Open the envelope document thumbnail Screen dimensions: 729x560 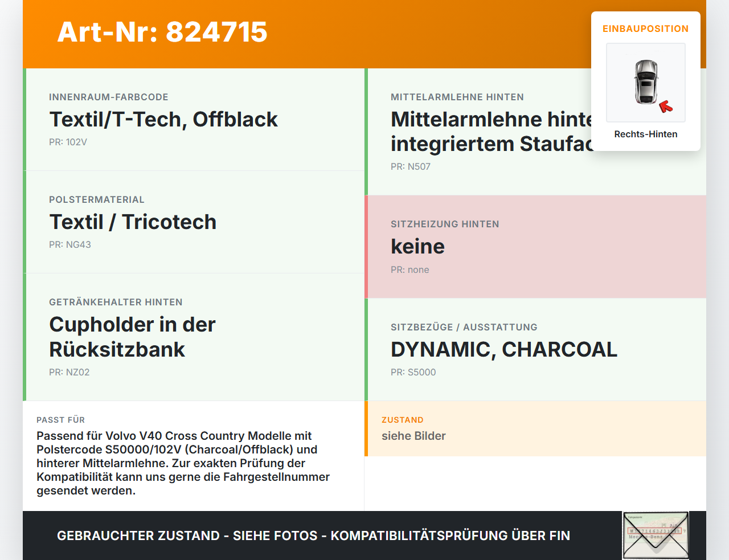click(x=656, y=536)
